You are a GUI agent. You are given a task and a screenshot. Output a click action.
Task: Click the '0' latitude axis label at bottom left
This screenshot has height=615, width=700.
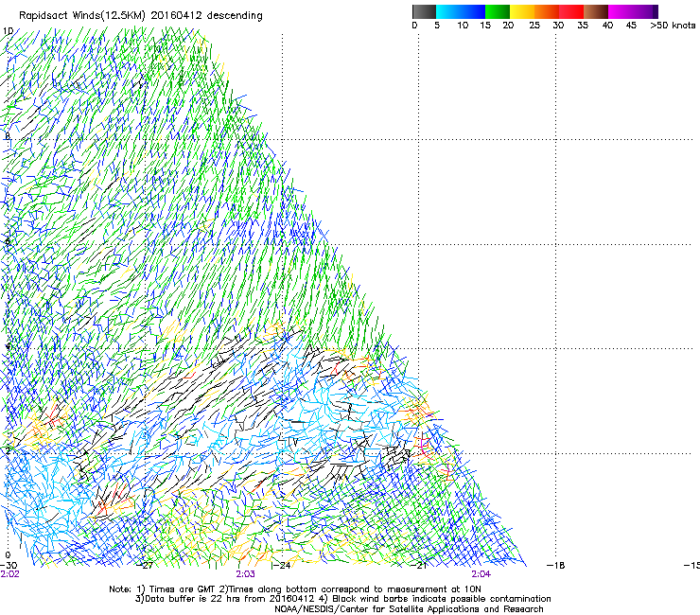click(8, 555)
